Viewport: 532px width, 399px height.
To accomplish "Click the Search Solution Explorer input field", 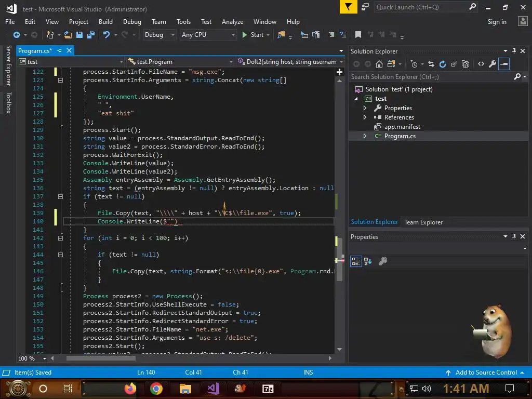I will coord(431,77).
